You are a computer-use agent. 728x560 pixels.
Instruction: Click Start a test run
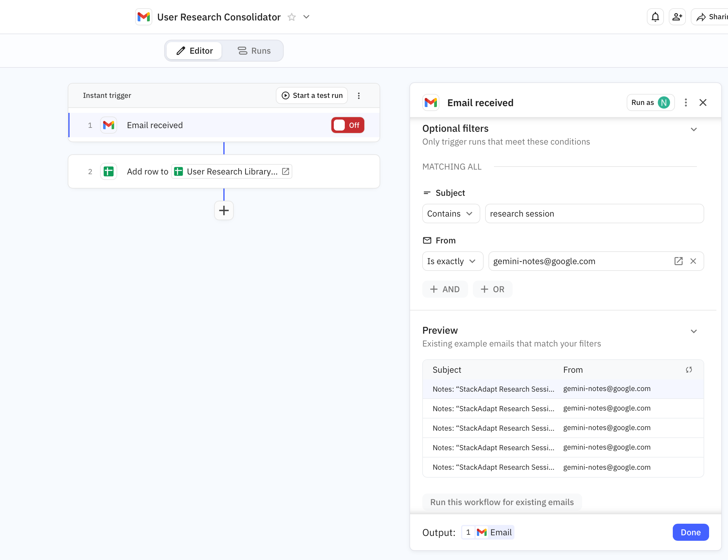[312, 95]
